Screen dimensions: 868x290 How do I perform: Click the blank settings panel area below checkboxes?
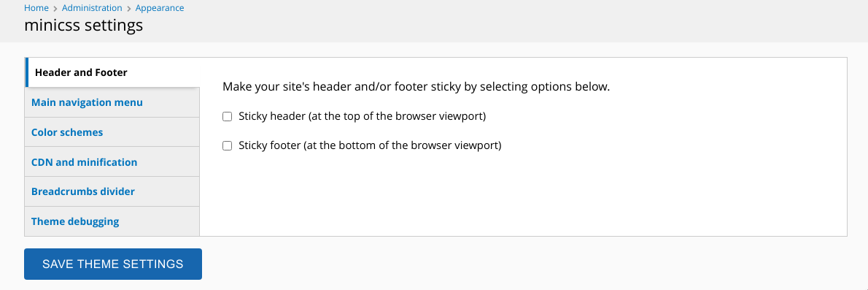523,194
